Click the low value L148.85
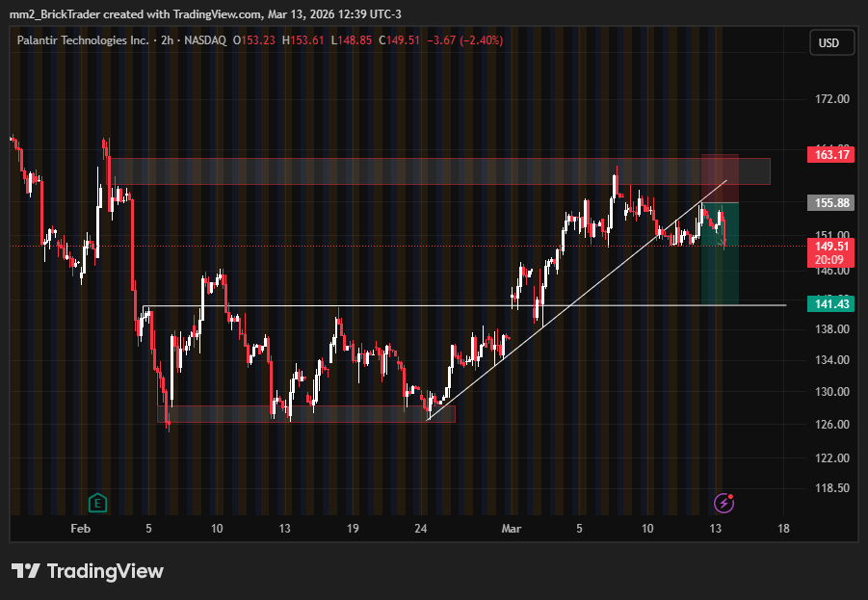 coord(352,40)
